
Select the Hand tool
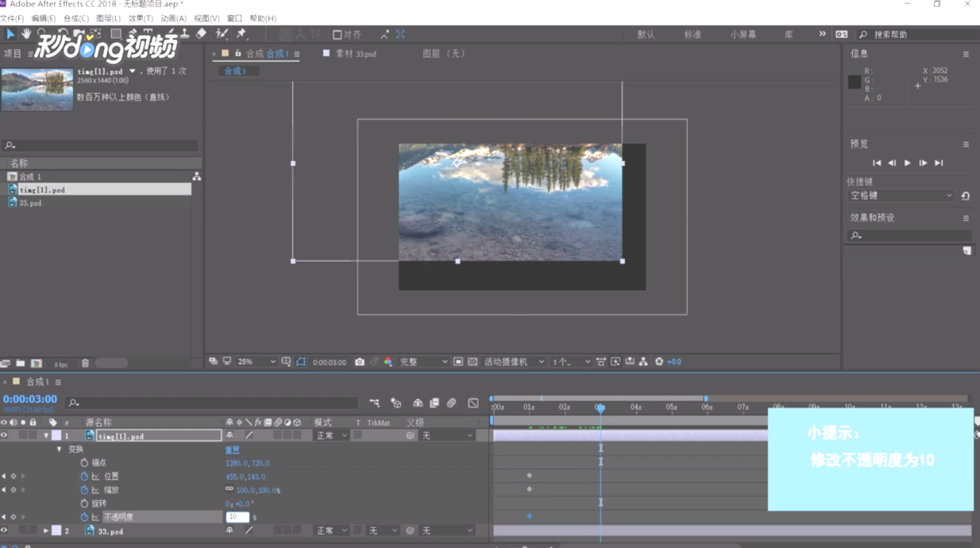tap(26, 34)
